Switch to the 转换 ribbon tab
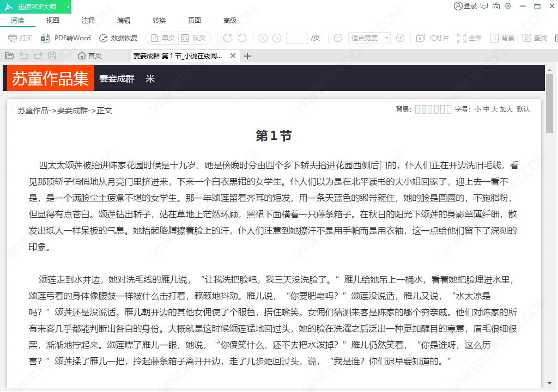This screenshot has width=558, height=392. (159, 21)
